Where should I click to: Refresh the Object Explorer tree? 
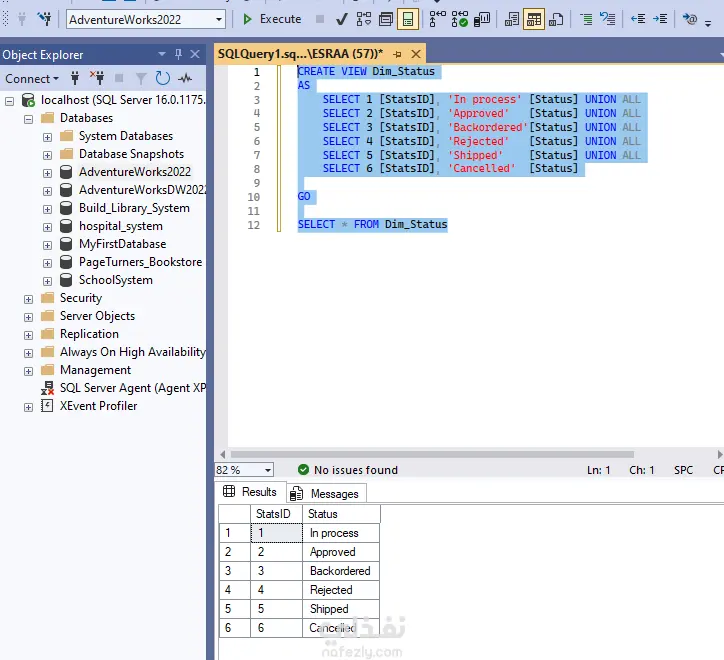[163, 78]
